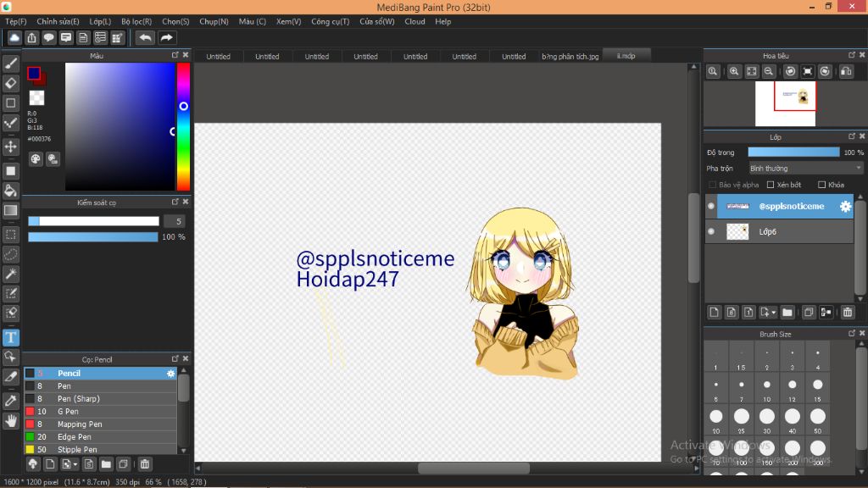Select the rectangular Selection tool
This screenshot has height=488, width=868.
click(10, 235)
